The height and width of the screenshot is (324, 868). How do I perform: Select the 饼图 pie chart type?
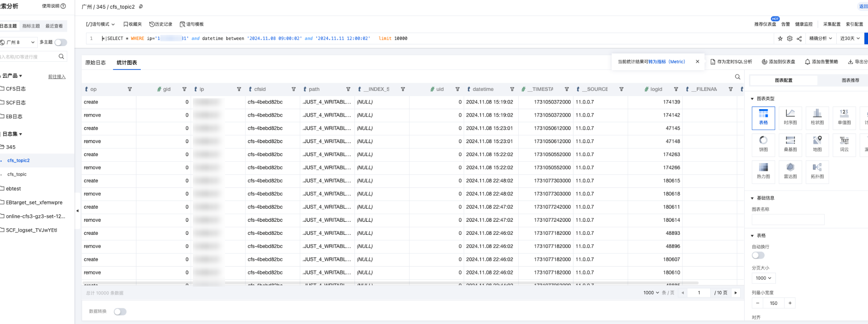pyautogui.click(x=763, y=144)
